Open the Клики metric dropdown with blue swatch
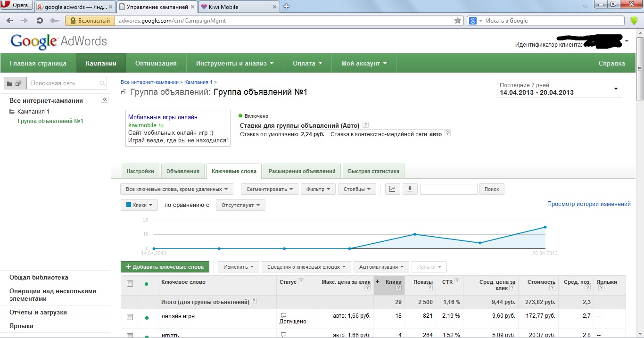The width and height of the screenshot is (644, 338). pos(139,205)
